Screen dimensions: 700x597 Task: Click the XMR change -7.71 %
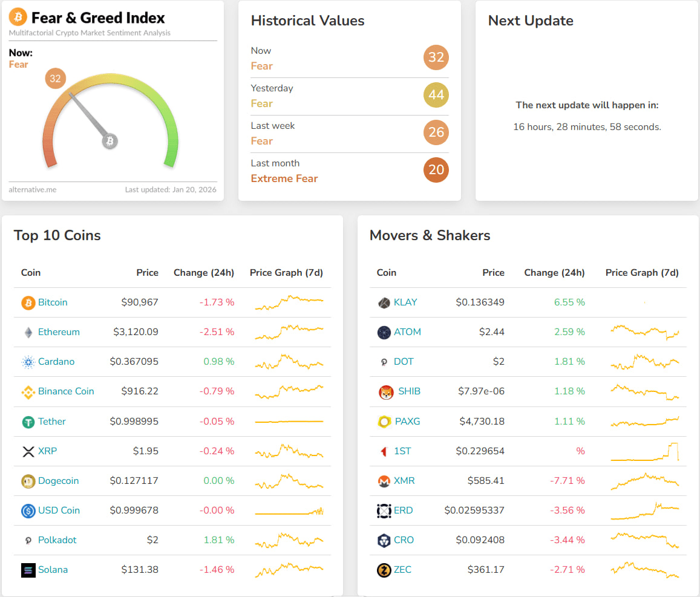coord(568,481)
